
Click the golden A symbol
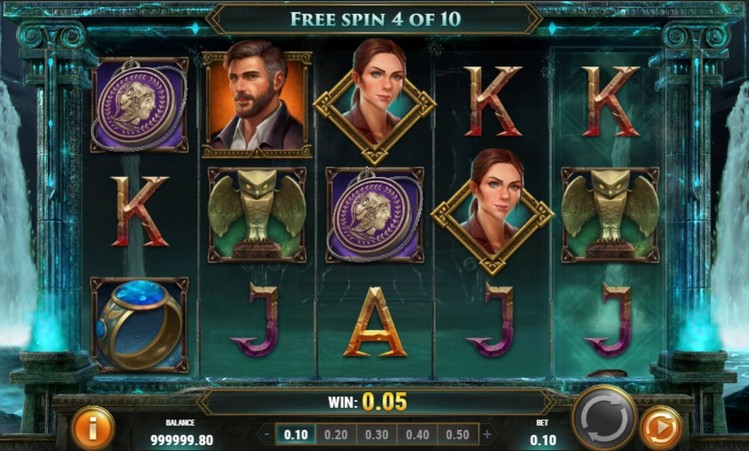[x=375, y=323]
